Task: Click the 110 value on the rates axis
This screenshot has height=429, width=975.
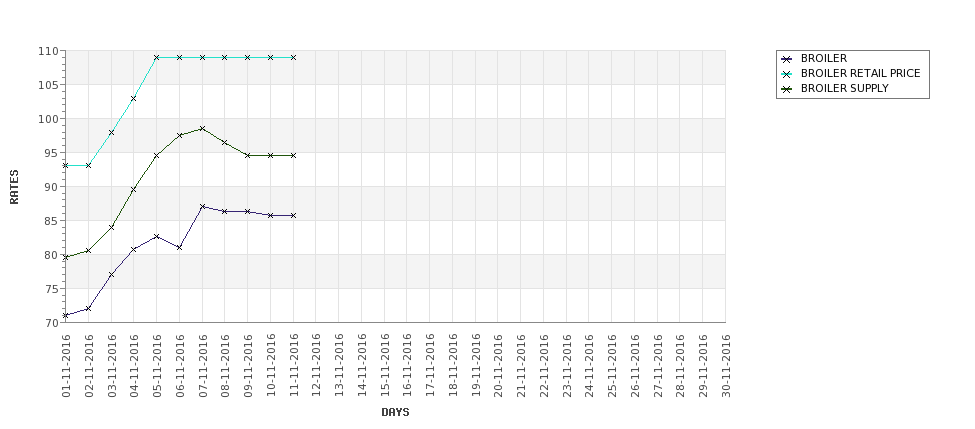Action: click(51, 51)
